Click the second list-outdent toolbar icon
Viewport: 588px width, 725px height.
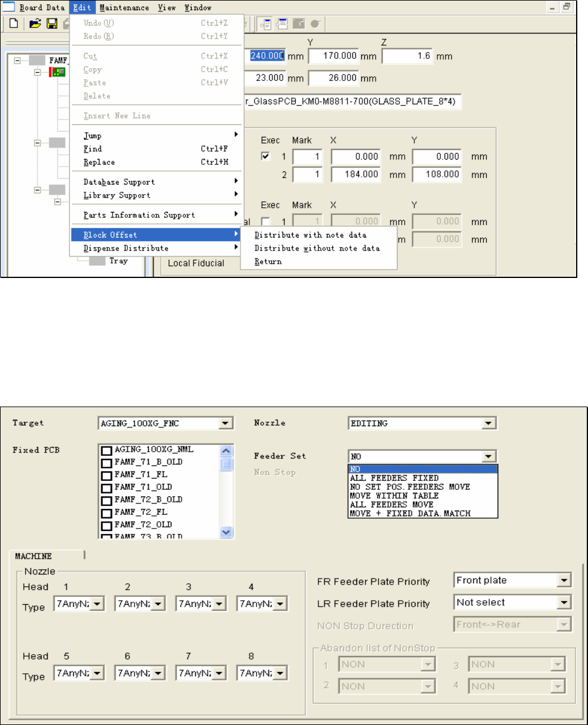click(282, 24)
